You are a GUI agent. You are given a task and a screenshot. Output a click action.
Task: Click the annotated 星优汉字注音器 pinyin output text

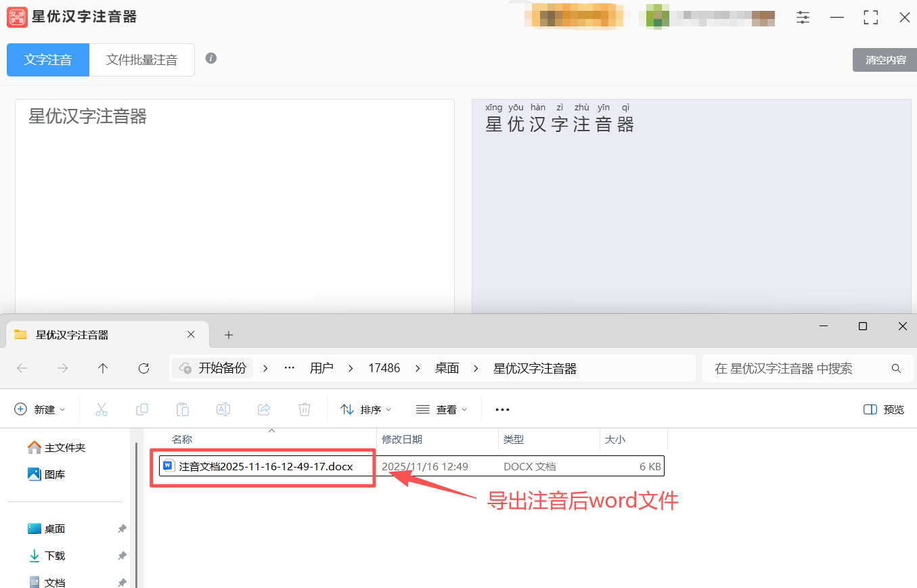(560, 118)
